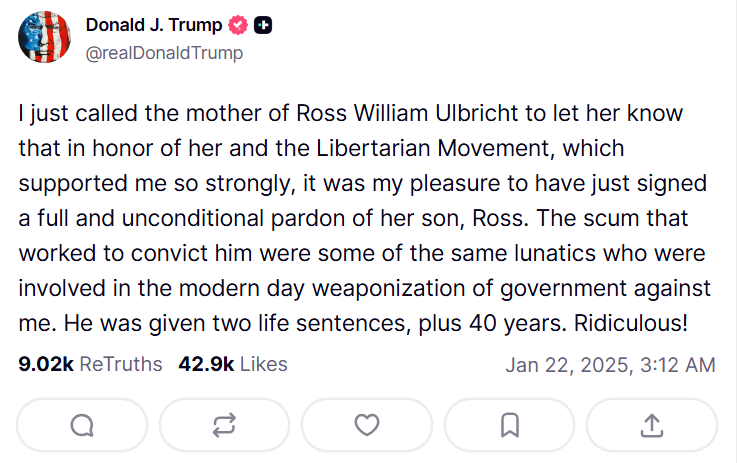The width and height of the screenshot is (737, 463).
Task: Open the flag-painted profile avatar
Action: [44, 37]
